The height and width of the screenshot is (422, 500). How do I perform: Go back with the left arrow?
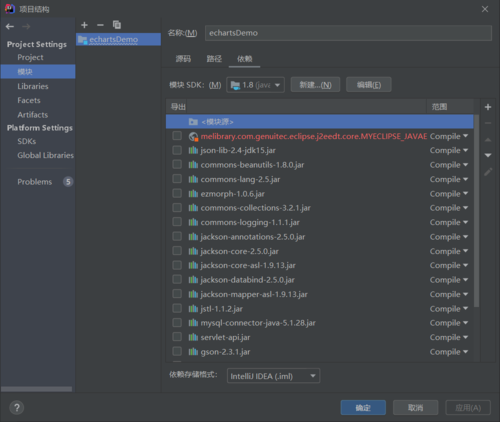(x=10, y=26)
